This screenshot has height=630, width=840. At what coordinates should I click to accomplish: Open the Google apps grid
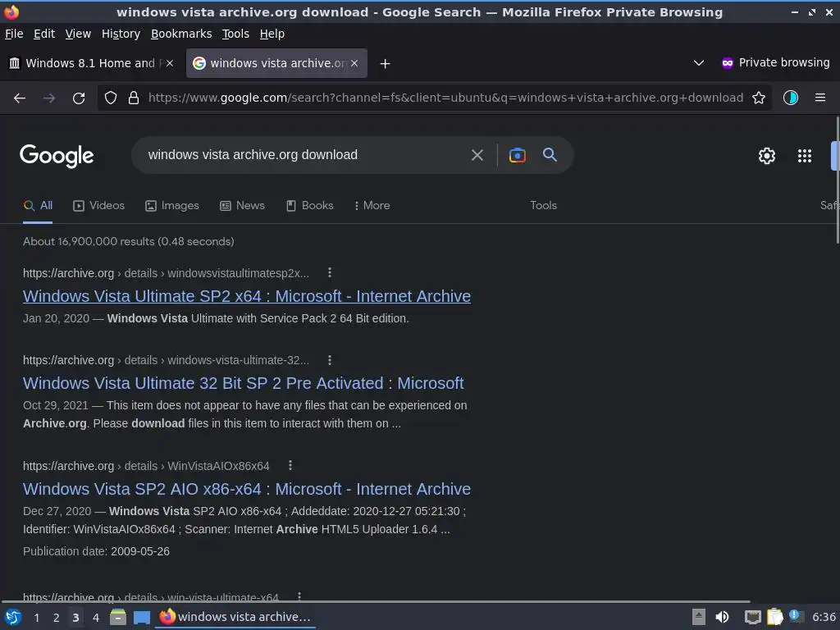(x=805, y=156)
